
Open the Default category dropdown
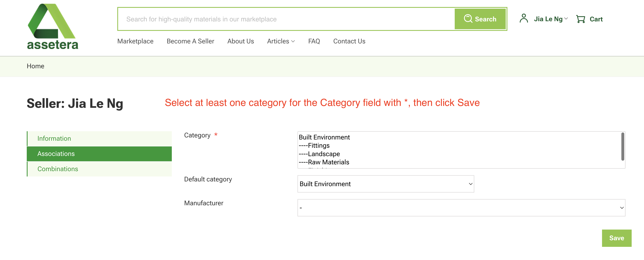(386, 184)
